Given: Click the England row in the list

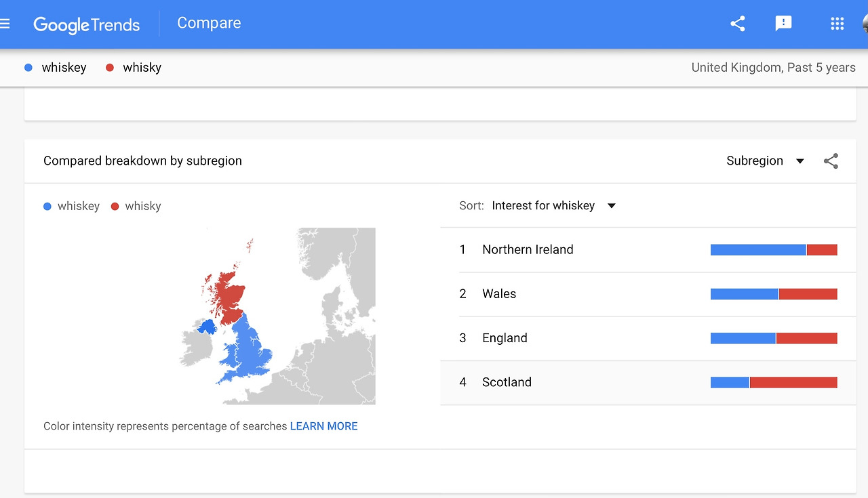Looking at the screenshot, I should click(x=505, y=338).
